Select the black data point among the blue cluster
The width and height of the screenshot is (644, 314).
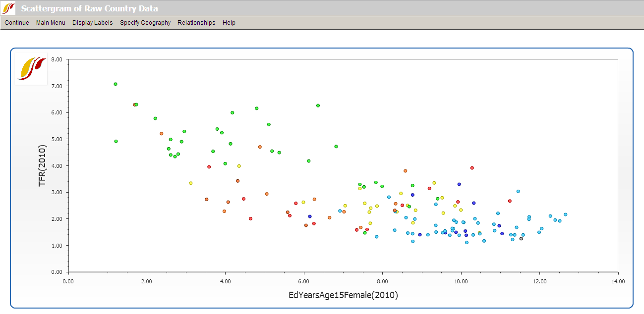pos(521,239)
